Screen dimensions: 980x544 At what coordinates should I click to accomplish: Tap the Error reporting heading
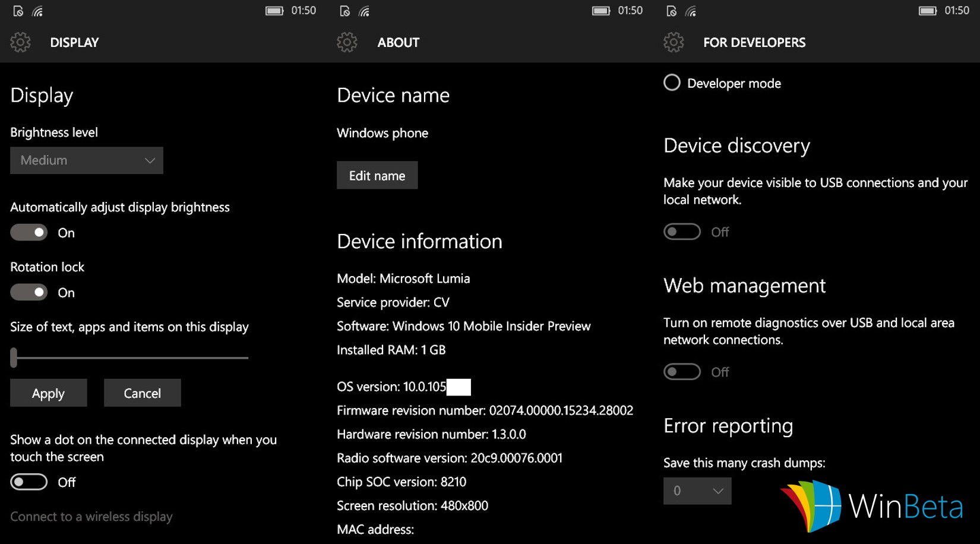click(x=728, y=426)
